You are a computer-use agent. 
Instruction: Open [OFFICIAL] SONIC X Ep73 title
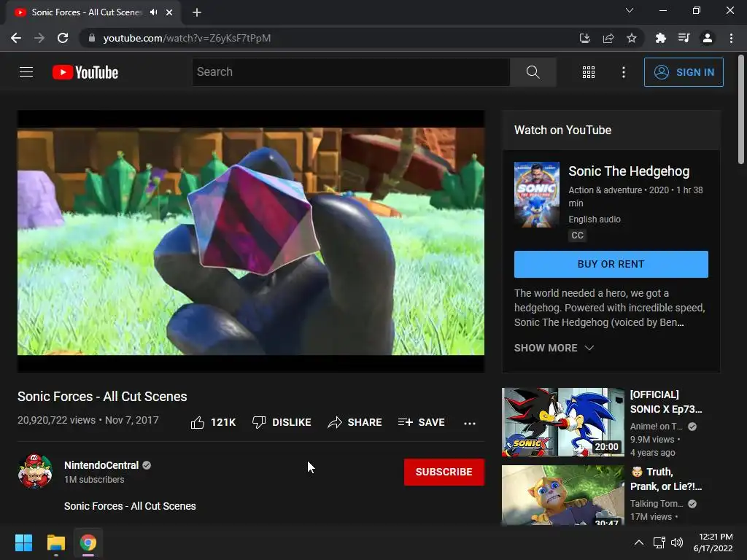click(665, 402)
